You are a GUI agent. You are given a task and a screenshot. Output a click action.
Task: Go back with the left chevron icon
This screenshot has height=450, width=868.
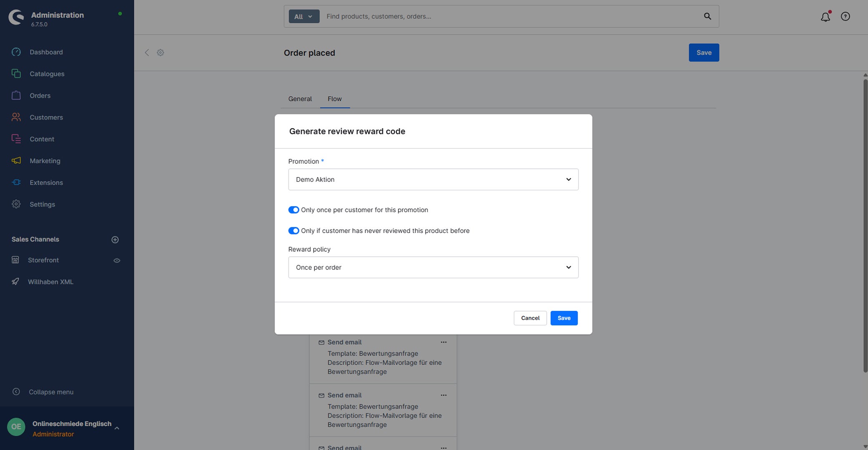click(147, 52)
